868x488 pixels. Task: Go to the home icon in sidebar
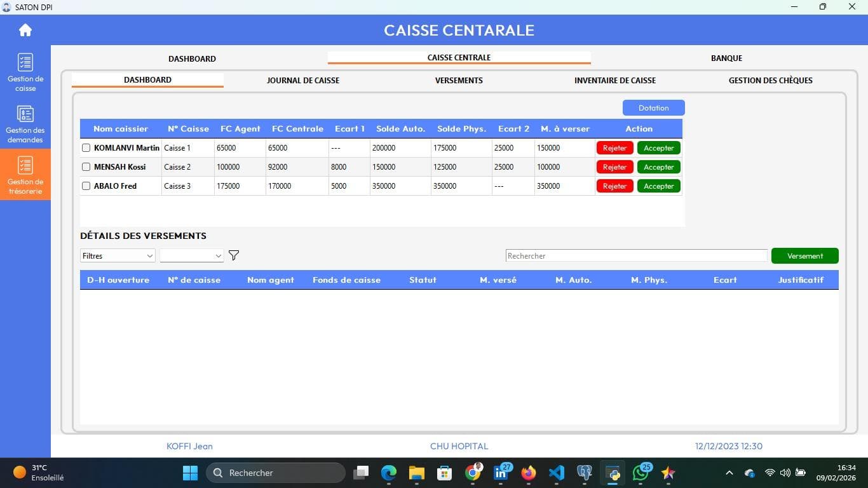25,30
